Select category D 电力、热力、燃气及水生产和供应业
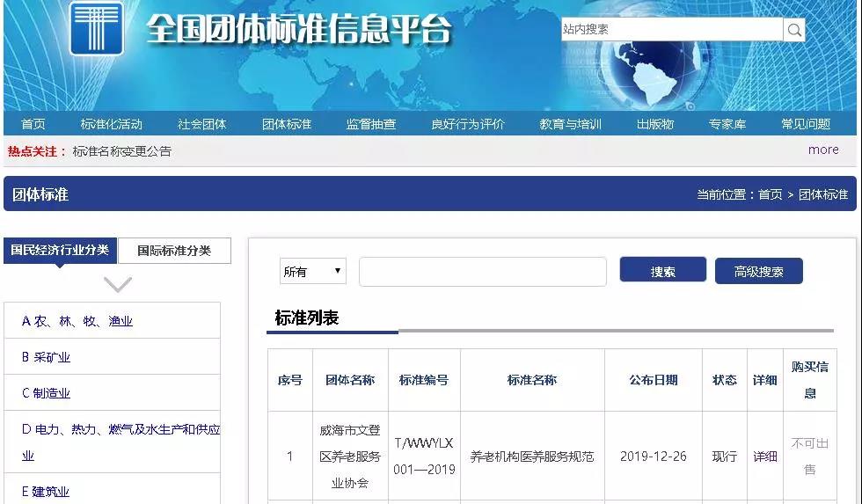Image resolution: width=862 pixels, height=504 pixels. [121, 442]
